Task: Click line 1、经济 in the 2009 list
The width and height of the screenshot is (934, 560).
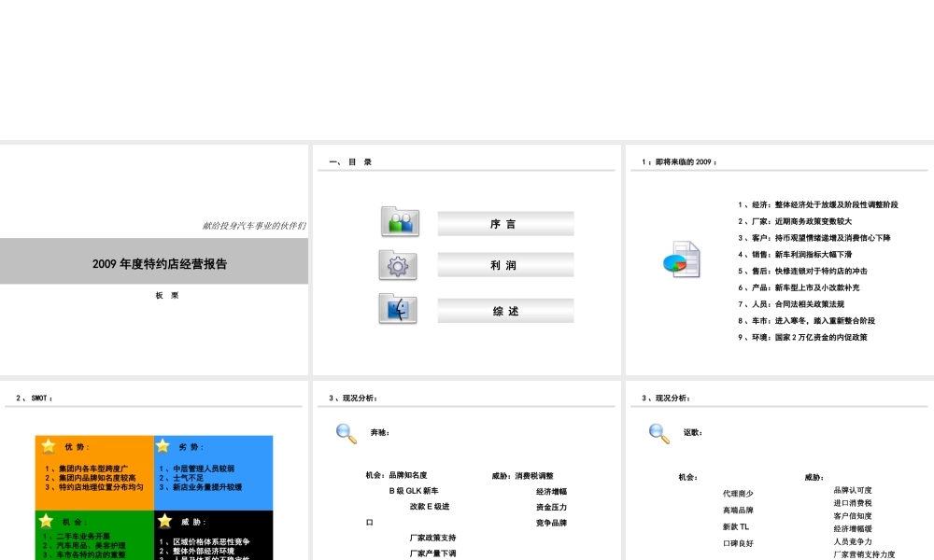Action: (x=818, y=204)
